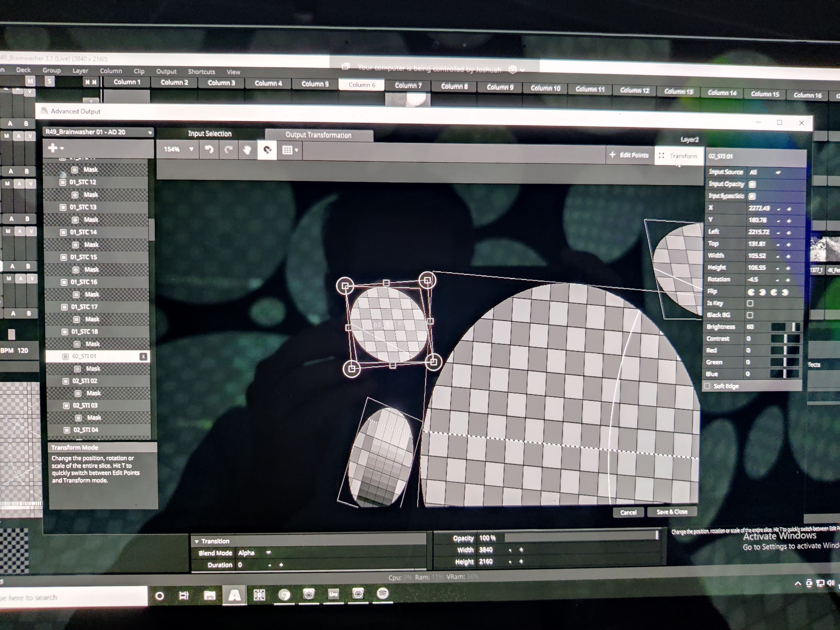Click the add slice plus icon
The width and height of the screenshot is (840, 630).
coord(53,148)
